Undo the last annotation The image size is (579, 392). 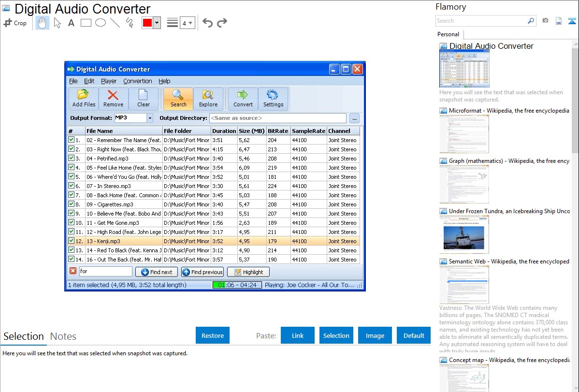coord(207,23)
